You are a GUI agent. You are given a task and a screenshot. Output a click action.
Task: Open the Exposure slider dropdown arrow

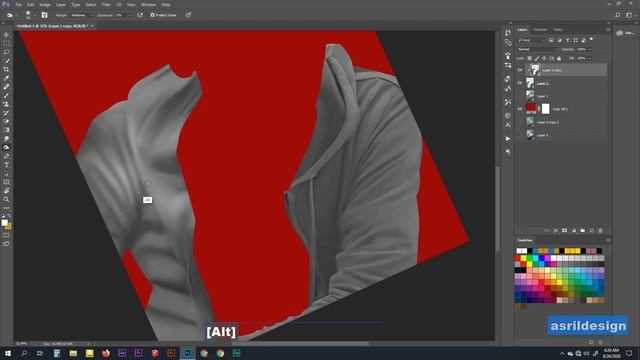(129, 15)
